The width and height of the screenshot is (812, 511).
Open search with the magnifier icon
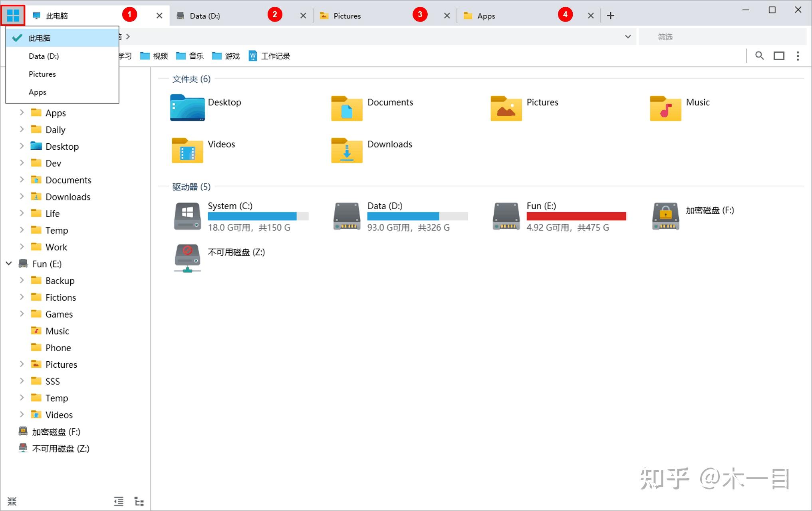pos(759,55)
